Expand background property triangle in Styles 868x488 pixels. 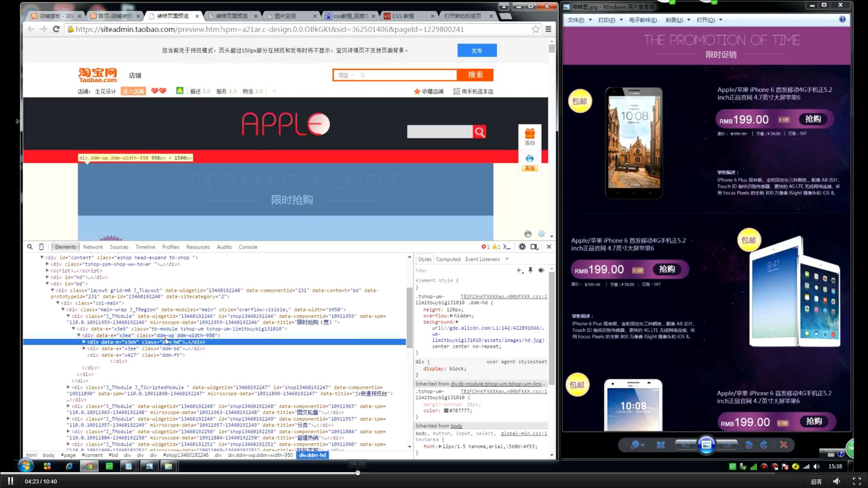point(457,322)
